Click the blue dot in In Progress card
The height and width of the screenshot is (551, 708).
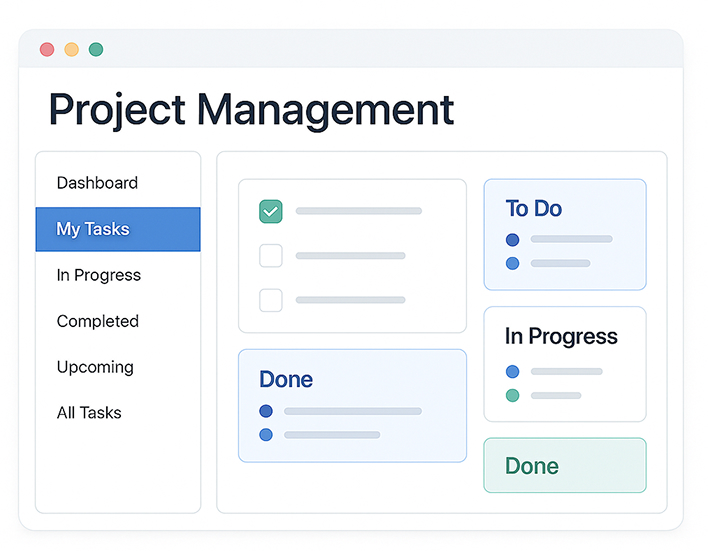pos(512,372)
